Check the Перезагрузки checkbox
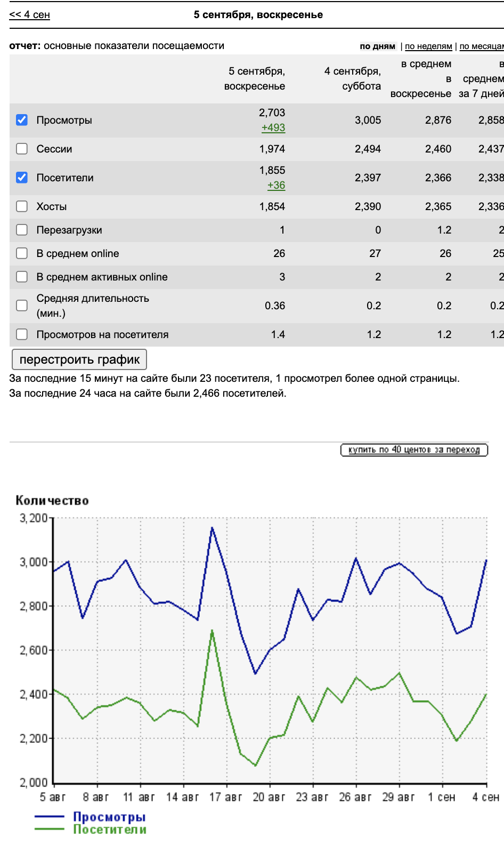This screenshot has width=504, height=850. pos(22,230)
